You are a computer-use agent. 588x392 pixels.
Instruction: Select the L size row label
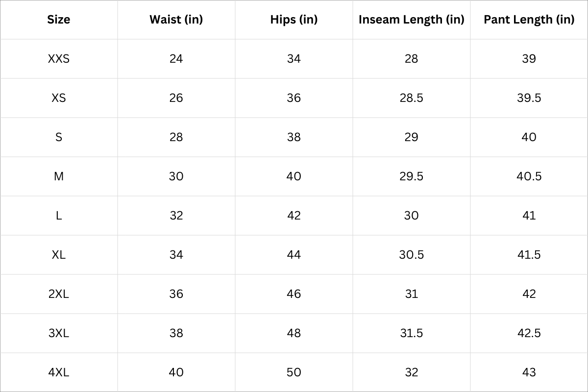click(x=59, y=216)
